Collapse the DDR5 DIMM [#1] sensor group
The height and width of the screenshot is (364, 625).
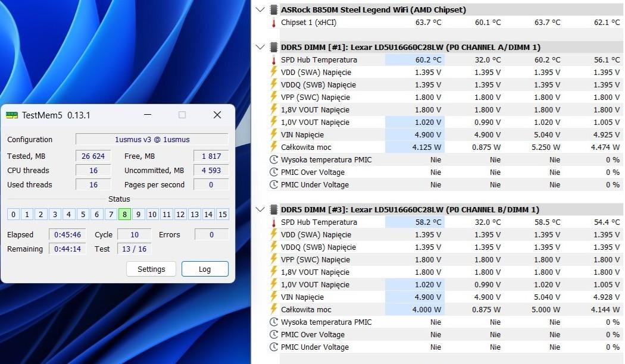[260, 48]
